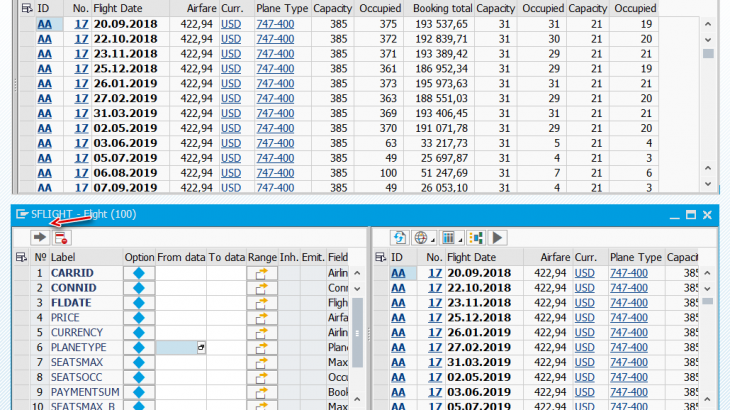730x410 pixels.
Task: Click the Flight Date header in upper list
Action: 118,8
